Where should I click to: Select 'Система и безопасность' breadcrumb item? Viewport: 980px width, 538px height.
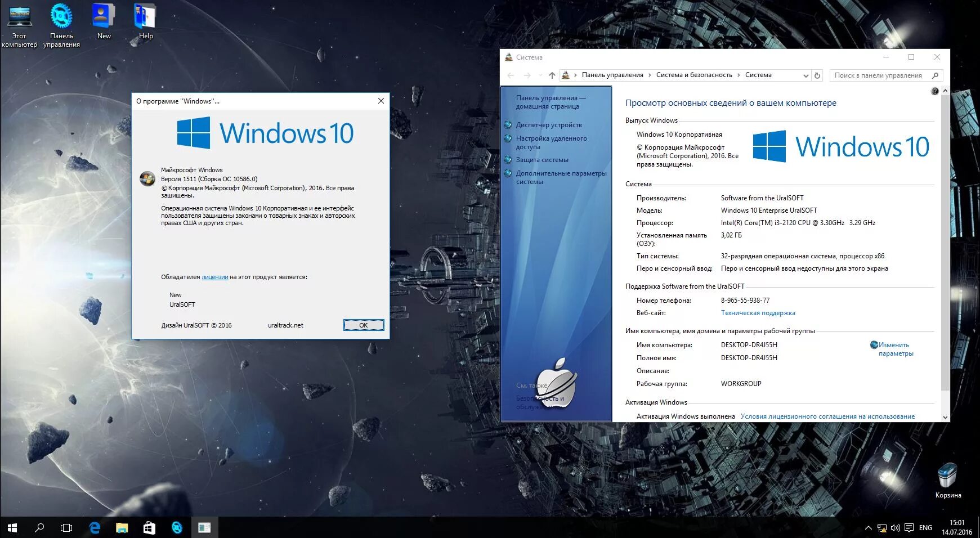pyautogui.click(x=694, y=75)
